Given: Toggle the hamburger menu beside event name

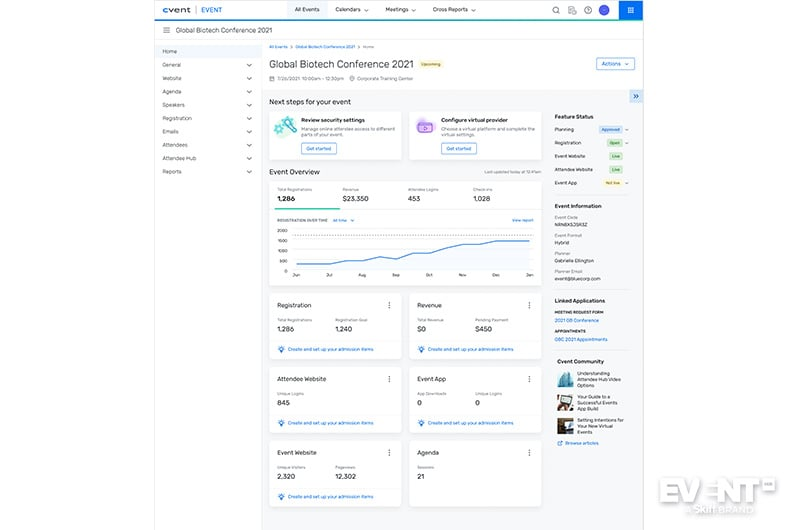Looking at the screenshot, I should (x=166, y=30).
